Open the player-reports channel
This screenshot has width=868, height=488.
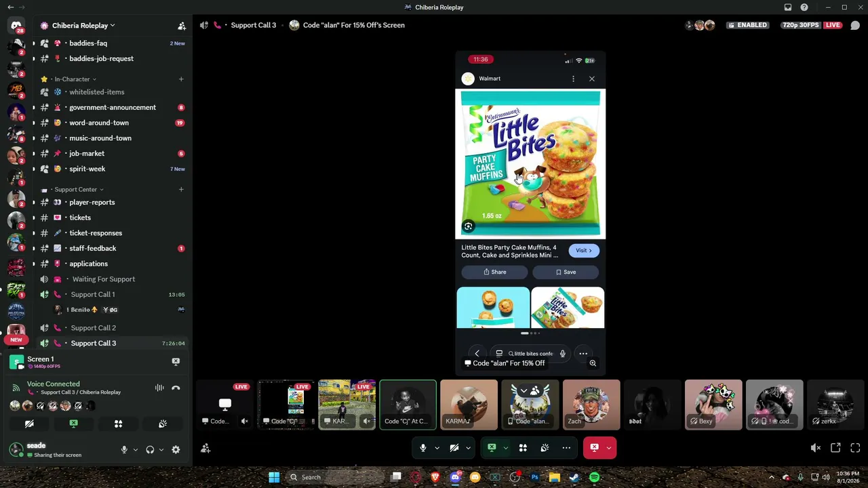113,203
